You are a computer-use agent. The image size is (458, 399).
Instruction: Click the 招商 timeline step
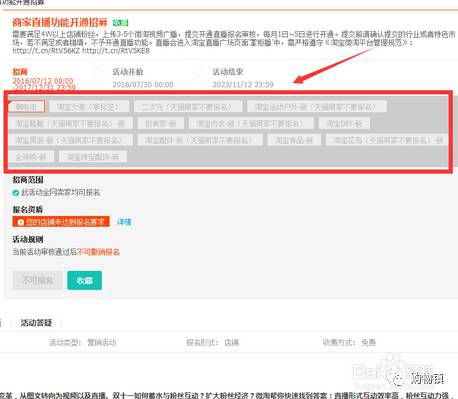tap(20, 72)
